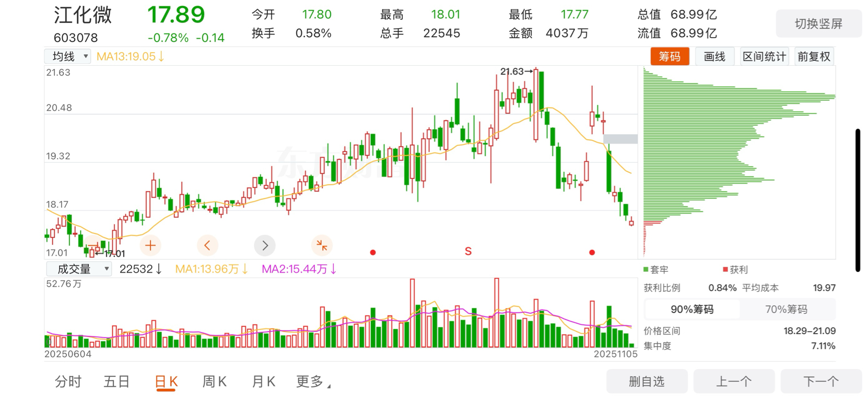Zoom in the K-line chart with plus button
Screen dimensions: 868x401
(x=150, y=245)
